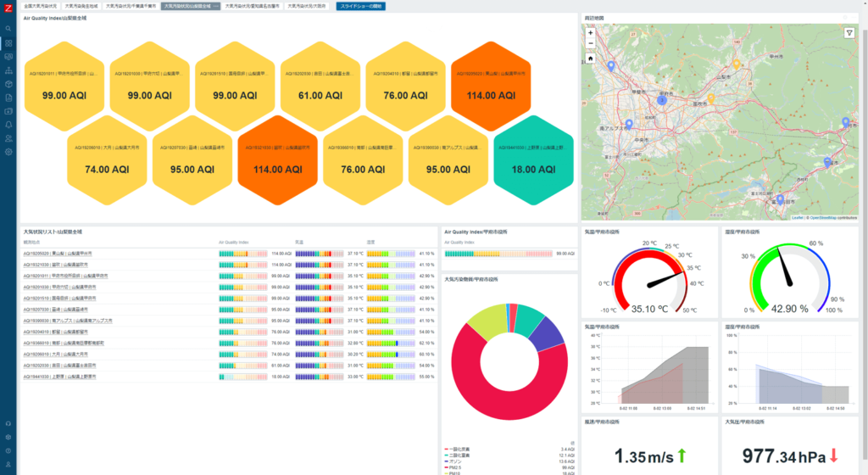This screenshot has height=475, width=868.
Task: Click the 99.00 AQI bar in 甲府市役所 widget
Action: tap(498, 254)
